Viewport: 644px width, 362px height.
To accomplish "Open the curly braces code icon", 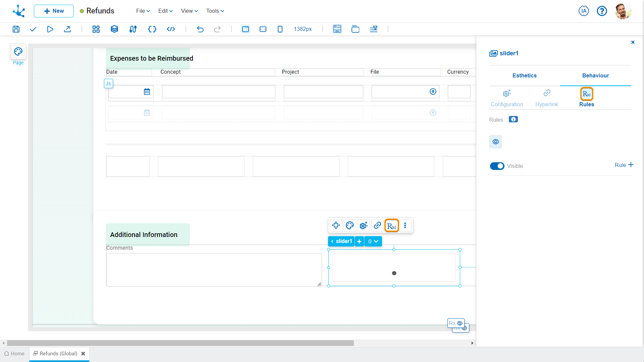I will pos(152,29).
